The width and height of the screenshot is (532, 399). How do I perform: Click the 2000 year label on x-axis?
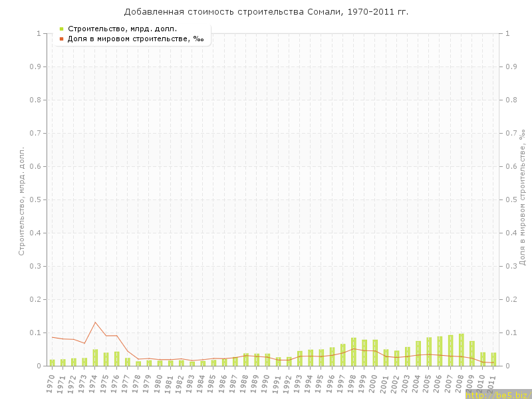pos(374,382)
